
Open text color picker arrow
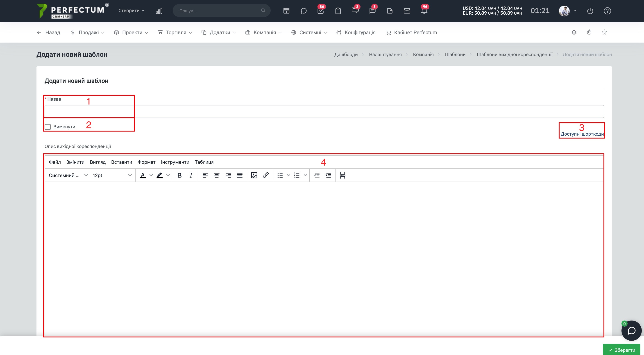point(151,175)
